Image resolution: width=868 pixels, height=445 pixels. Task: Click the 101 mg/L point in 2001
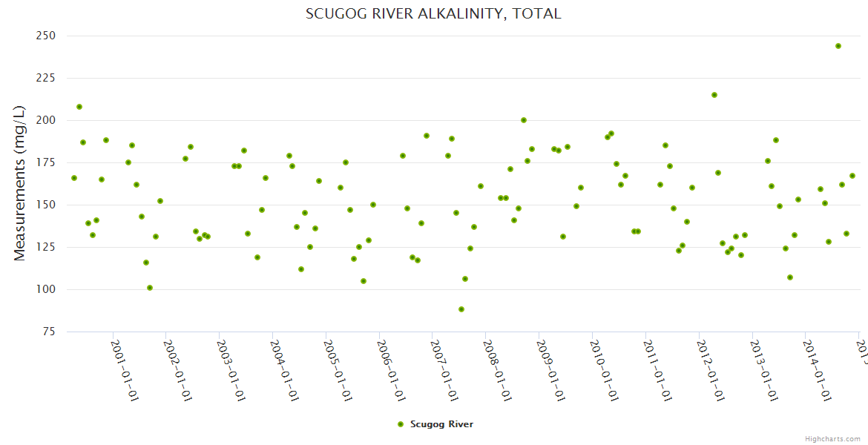[x=150, y=288]
